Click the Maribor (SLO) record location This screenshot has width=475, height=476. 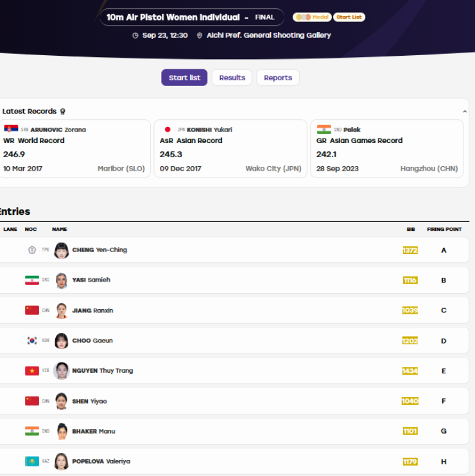(x=121, y=169)
